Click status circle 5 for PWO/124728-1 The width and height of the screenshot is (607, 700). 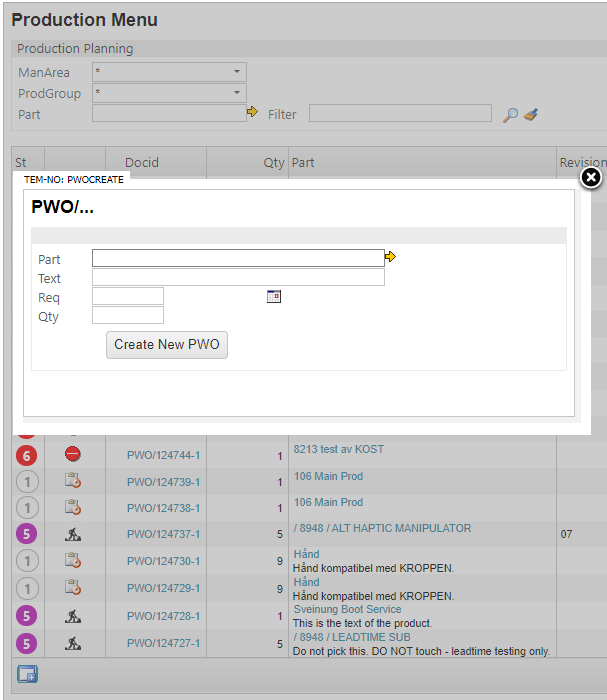[28, 616]
